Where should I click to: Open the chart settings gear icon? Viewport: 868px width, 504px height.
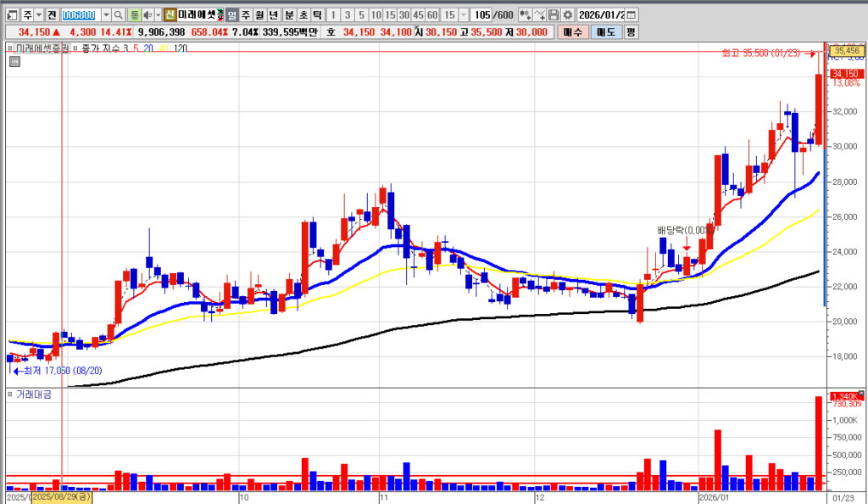(x=567, y=15)
